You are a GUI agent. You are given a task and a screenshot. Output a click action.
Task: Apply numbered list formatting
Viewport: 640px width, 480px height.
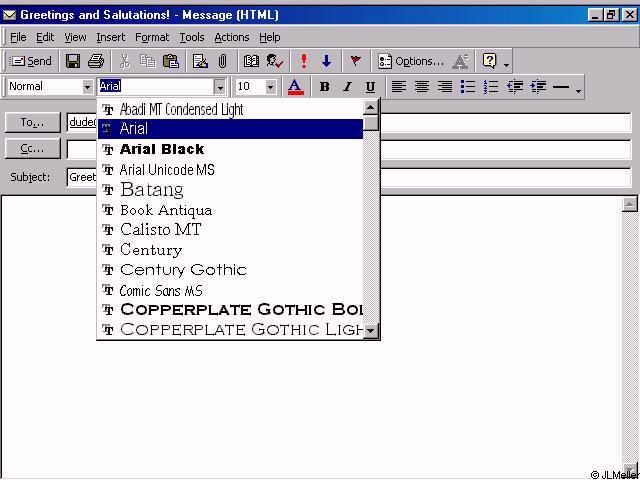coord(491,87)
